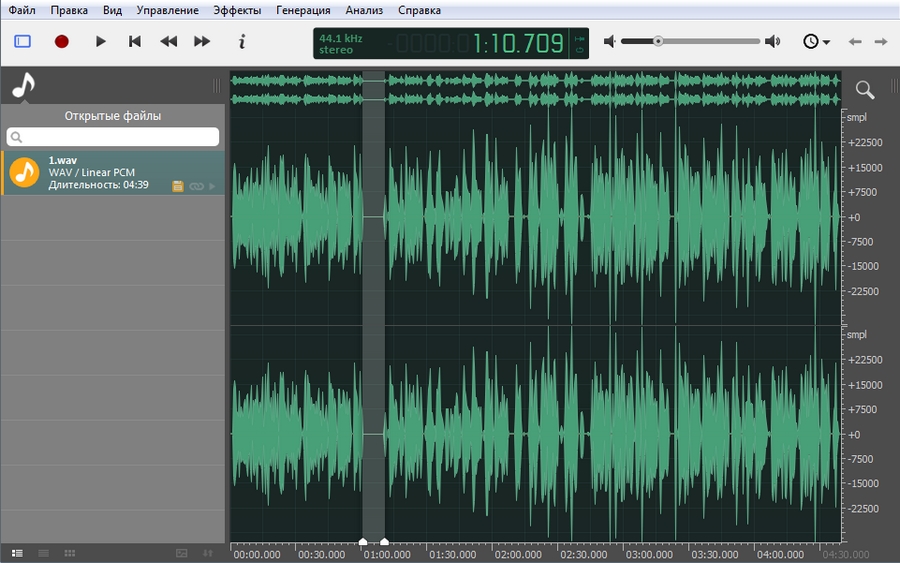Image resolution: width=900 pixels, height=563 pixels.
Task: Switch to grid view of files
Action: (x=70, y=553)
